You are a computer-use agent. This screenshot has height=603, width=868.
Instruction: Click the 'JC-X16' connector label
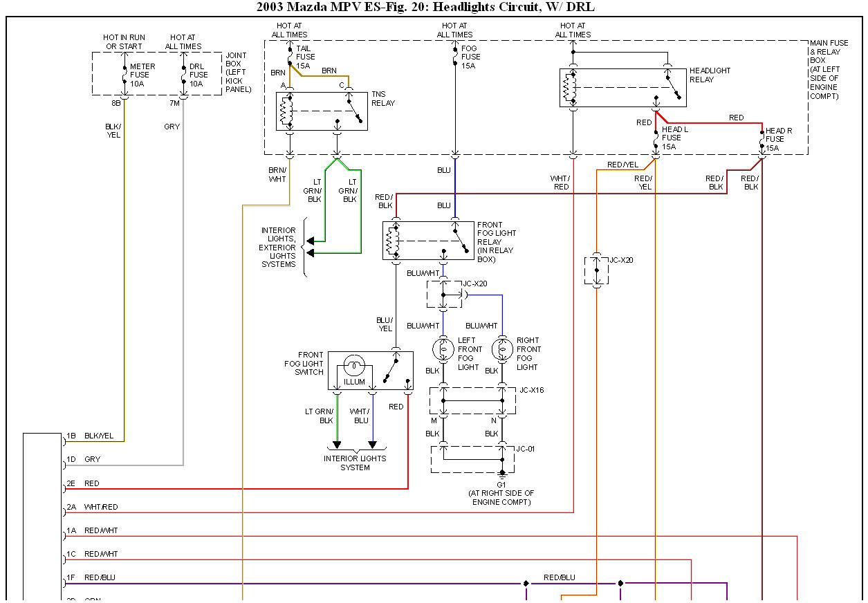pyautogui.click(x=531, y=390)
